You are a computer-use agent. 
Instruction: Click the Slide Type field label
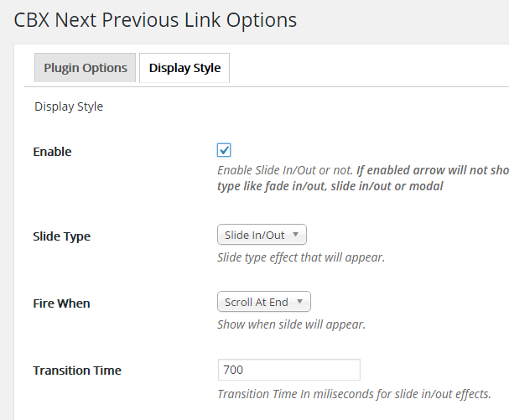tap(61, 236)
